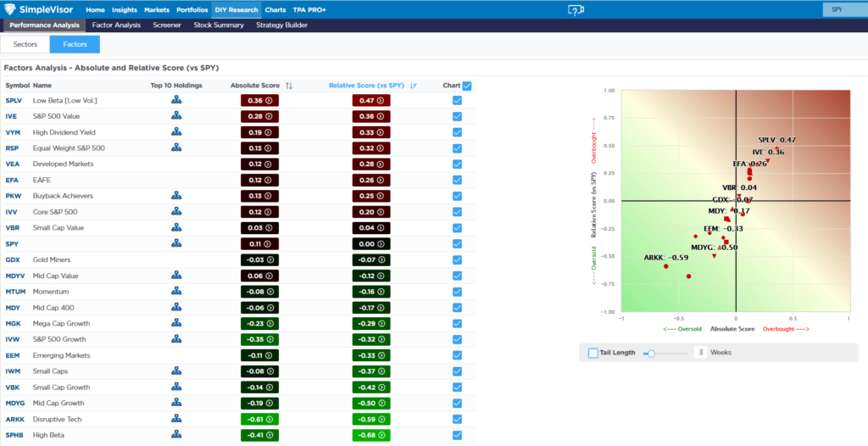Open the DIY Research menu

236,9
